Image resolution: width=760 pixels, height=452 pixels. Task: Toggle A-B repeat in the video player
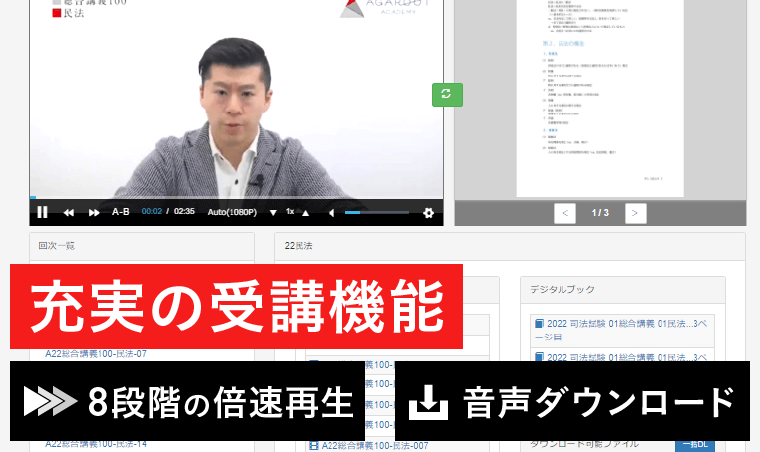(x=120, y=212)
